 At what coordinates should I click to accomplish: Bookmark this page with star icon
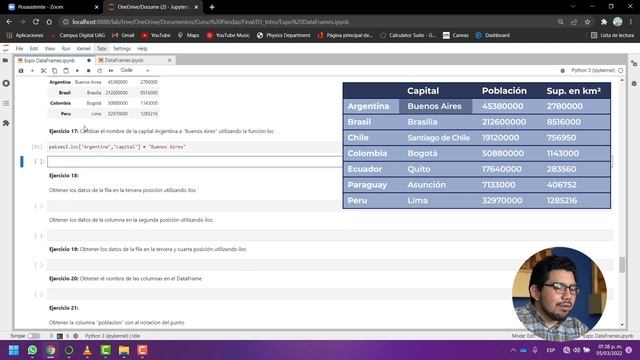587,22
